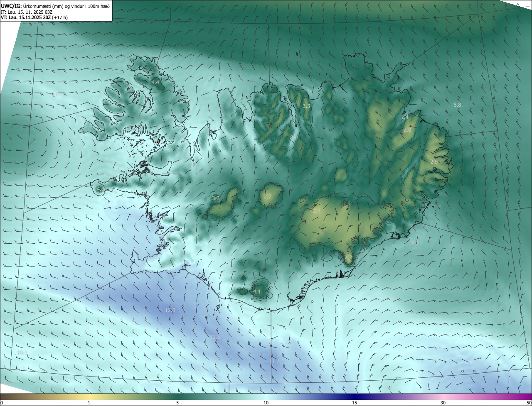Image resolution: width=532 pixels, height=406 pixels.
Task: Click the 8.9 value on the map
Action: pyautogui.click(x=294, y=137)
